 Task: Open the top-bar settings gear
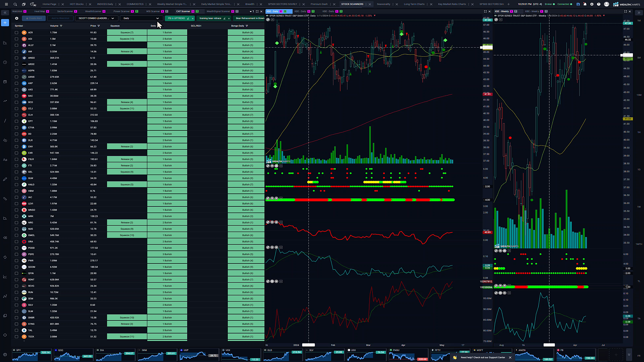pyautogui.click(x=592, y=4)
